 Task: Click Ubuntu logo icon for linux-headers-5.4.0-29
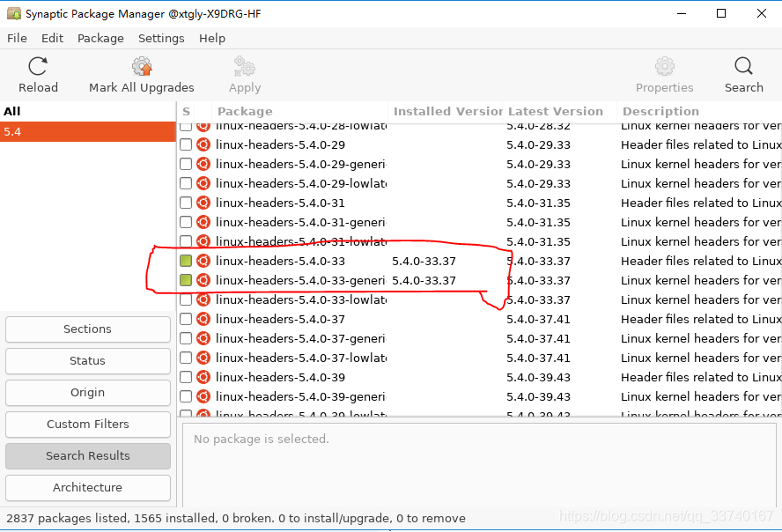(203, 144)
